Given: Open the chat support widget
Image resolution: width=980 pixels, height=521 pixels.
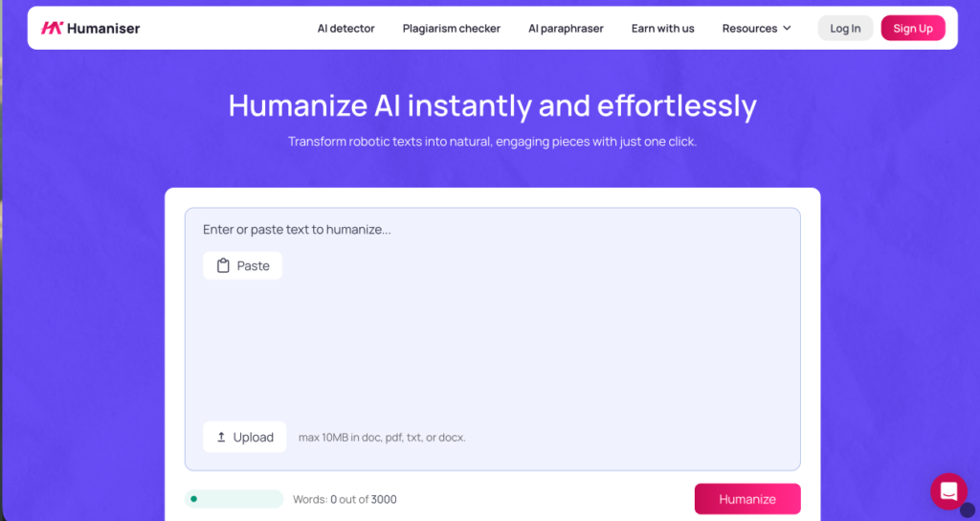Looking at the screenshot, I should [948, 491].
